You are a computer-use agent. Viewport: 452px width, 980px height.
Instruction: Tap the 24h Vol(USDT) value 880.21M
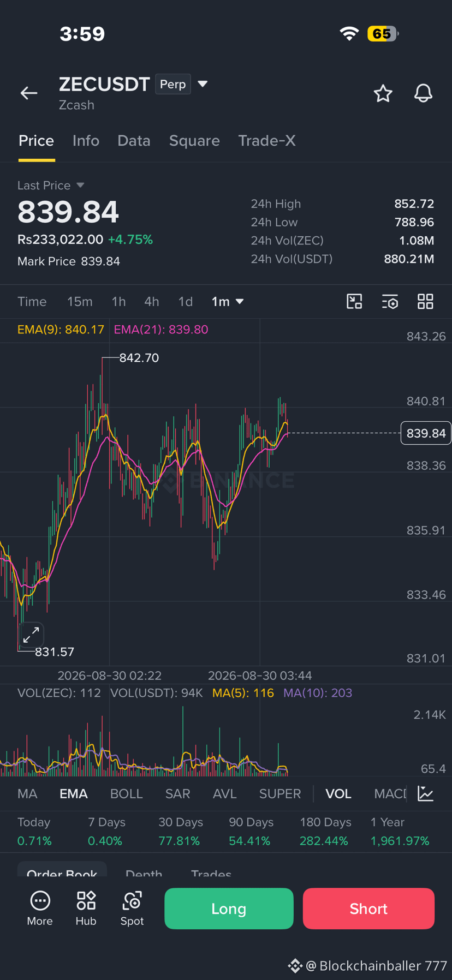point(409,259)
